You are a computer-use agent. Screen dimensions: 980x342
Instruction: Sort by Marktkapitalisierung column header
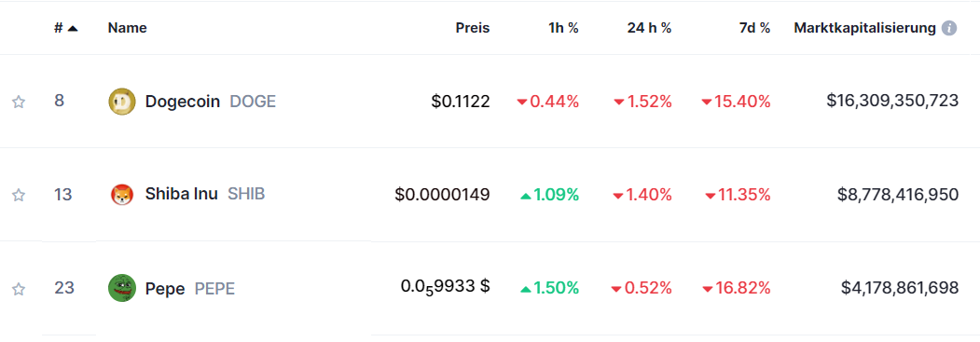click(x=865, y=28)
